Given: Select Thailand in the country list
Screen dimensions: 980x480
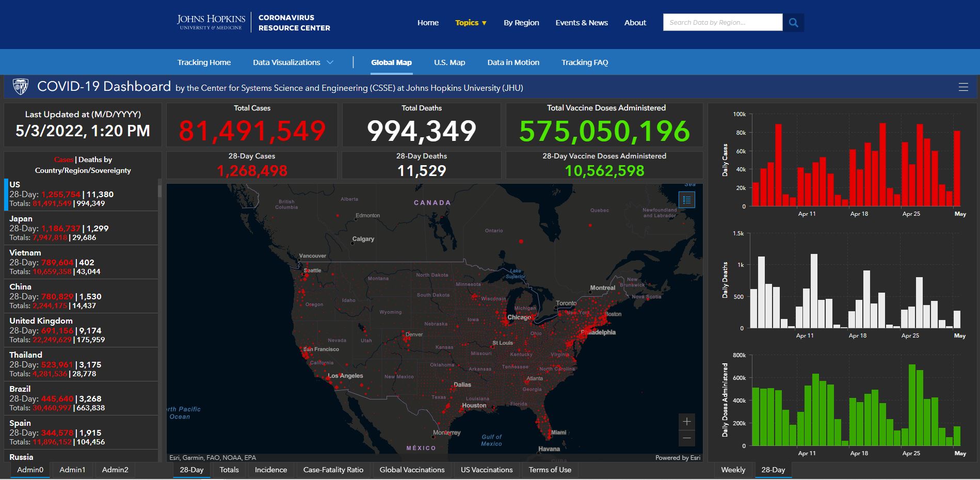Looking at the screenshot, I should tap(81, 364).
